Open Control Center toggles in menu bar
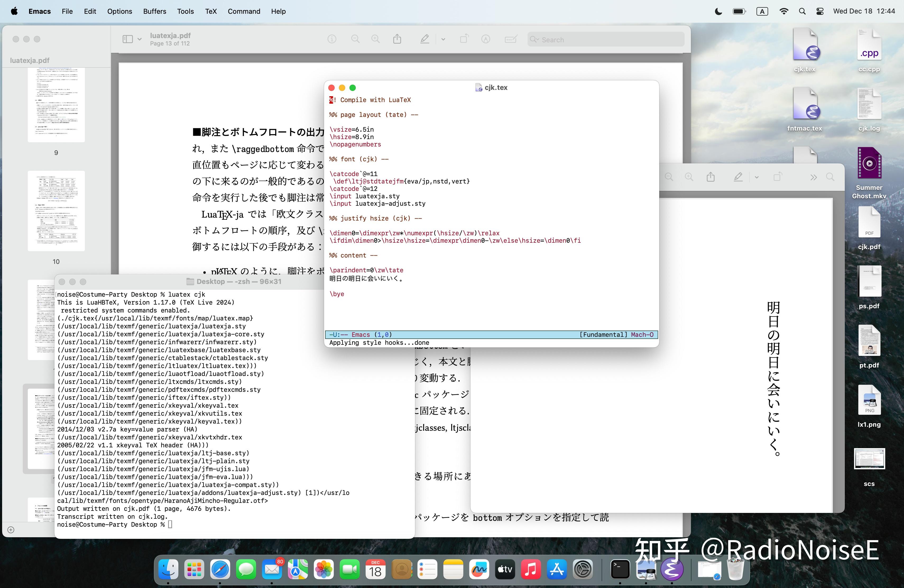This screenshot has width=904, height=588. [820, 11]
